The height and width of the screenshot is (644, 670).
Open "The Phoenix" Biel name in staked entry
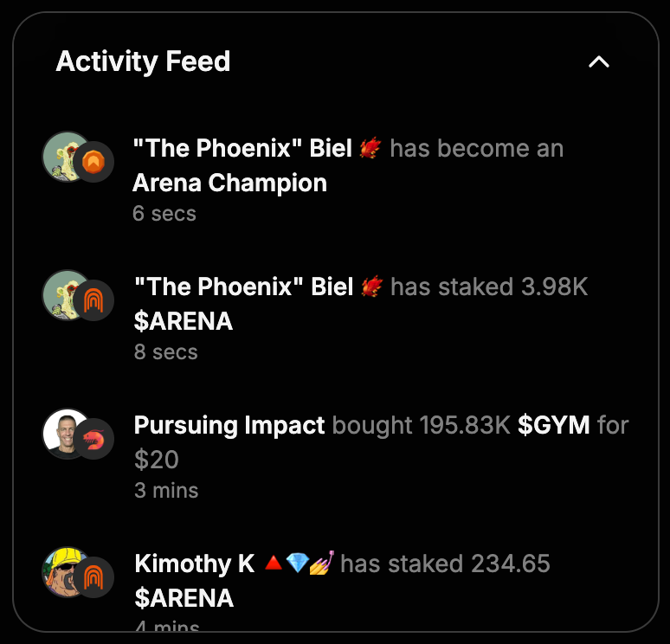click(x=243, y=287)
